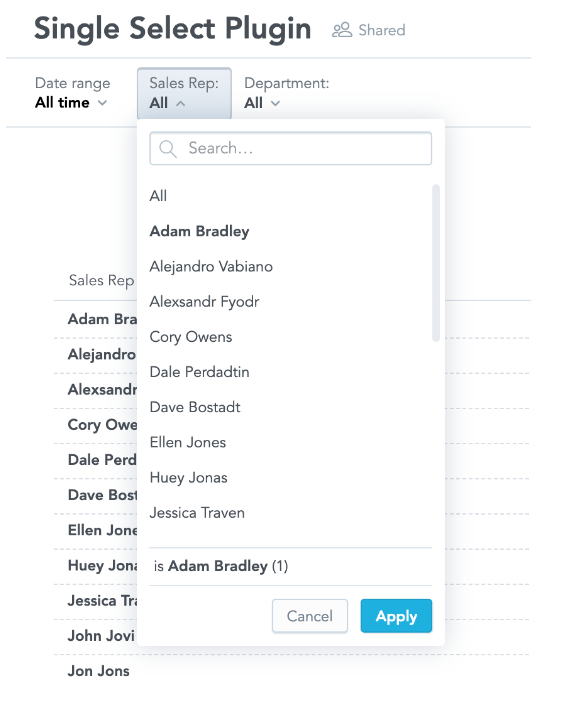The image size is (567, 710).
Task: Click the Cancel button
Action: tap(310, 616)
